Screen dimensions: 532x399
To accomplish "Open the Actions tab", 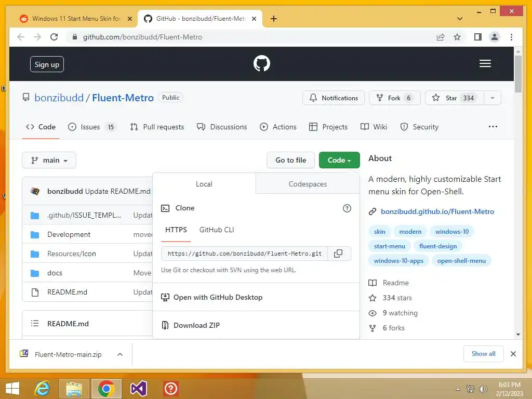I will [278, 127].
